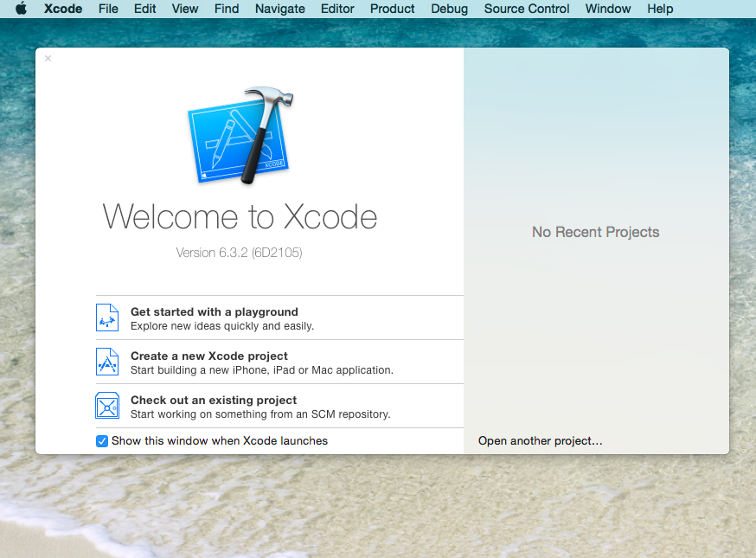The image size is (756, 558).
Task: Click the No Recent Projects label
Action: click(595, 232)
